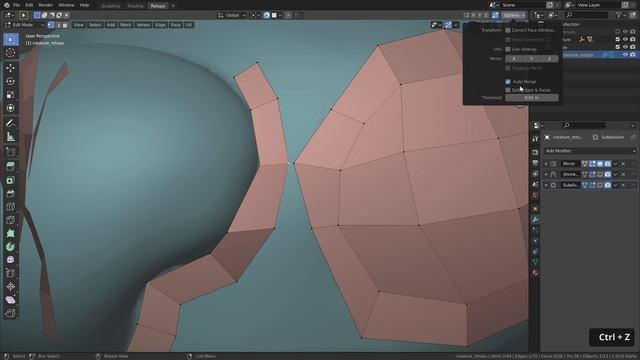Viewport: 640px width, 360px height.
Task: Open outliner filter dropdown
Action: pyautogui.click(x=620, y=15)
